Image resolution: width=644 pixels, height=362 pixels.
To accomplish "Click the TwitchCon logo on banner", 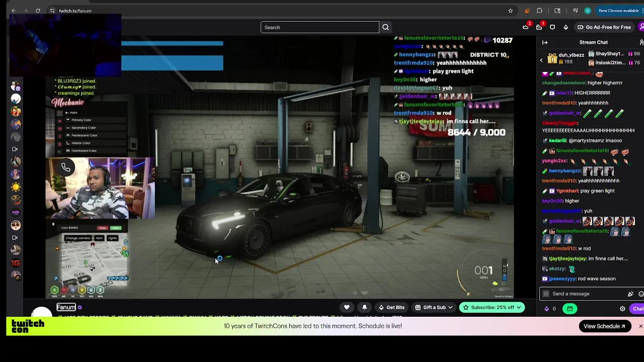I will 28,326.
